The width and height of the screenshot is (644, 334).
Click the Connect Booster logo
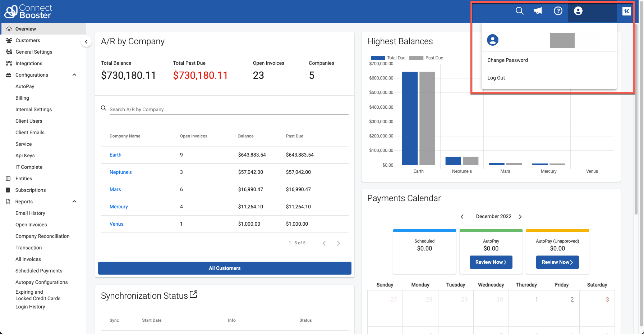pos(28,12)
